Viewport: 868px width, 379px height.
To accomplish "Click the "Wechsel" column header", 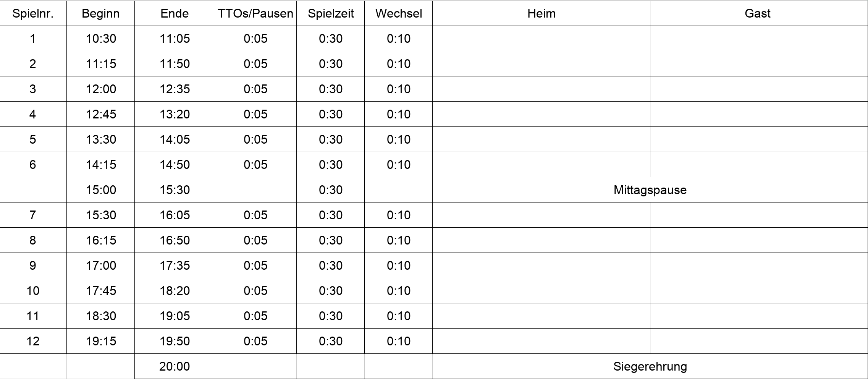I will (398, 14).
